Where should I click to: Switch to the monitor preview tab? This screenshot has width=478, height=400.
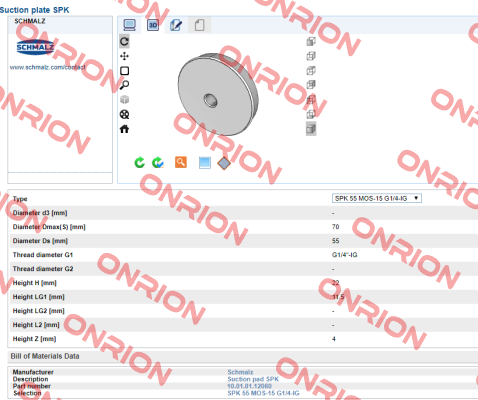[x=129, y=25]
